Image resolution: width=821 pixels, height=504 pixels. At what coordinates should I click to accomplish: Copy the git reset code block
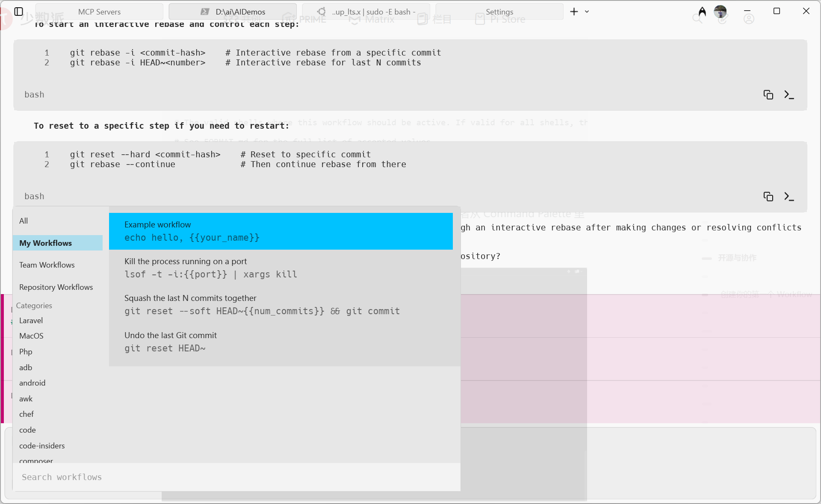click(768, 196)
